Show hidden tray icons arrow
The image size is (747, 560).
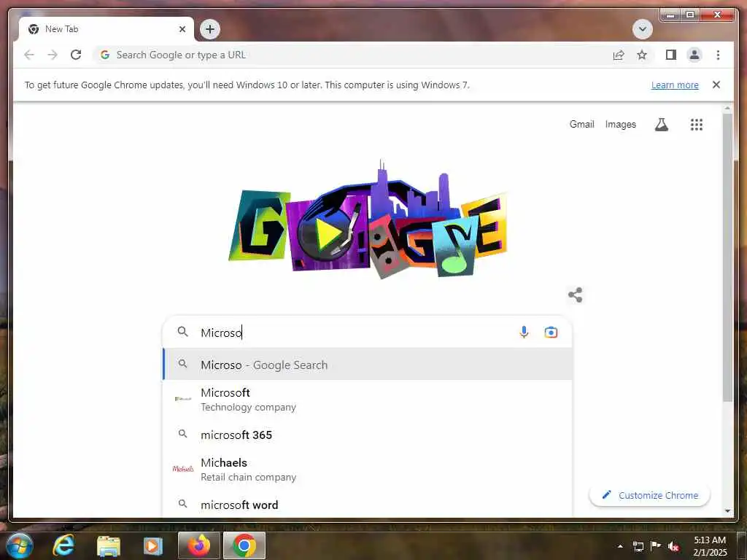[620, 546]
